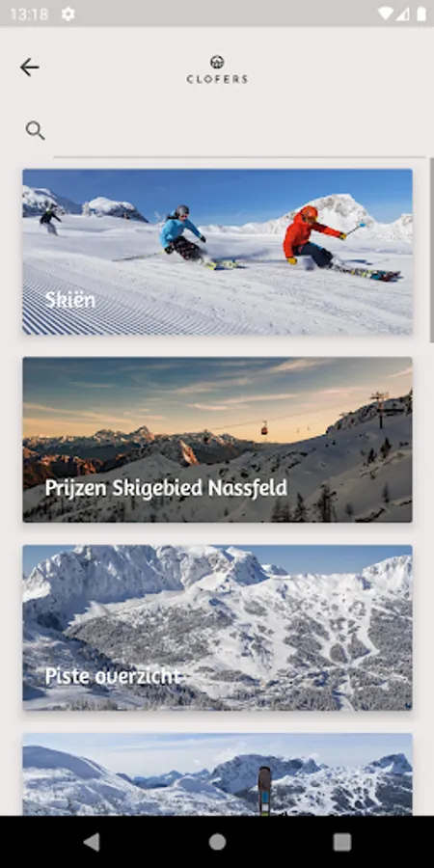Viewport: 434px width, 868px height.
Task: Tap the battery status icon
Action: pyautogui.click(x=421, y=14)
